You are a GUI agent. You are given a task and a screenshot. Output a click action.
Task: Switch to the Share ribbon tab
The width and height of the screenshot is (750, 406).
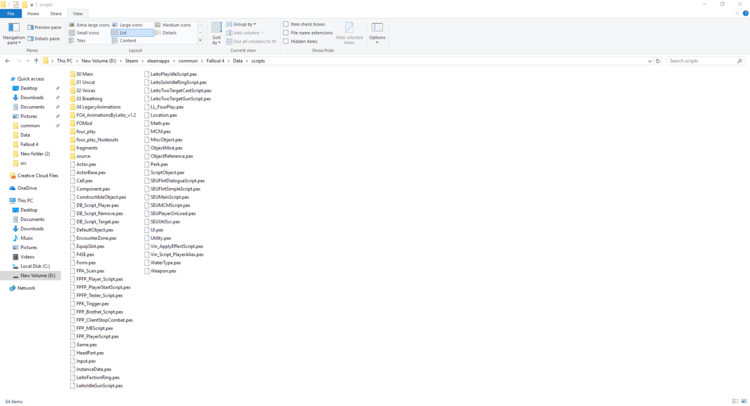pyautogui.click(x=56, y=14)
